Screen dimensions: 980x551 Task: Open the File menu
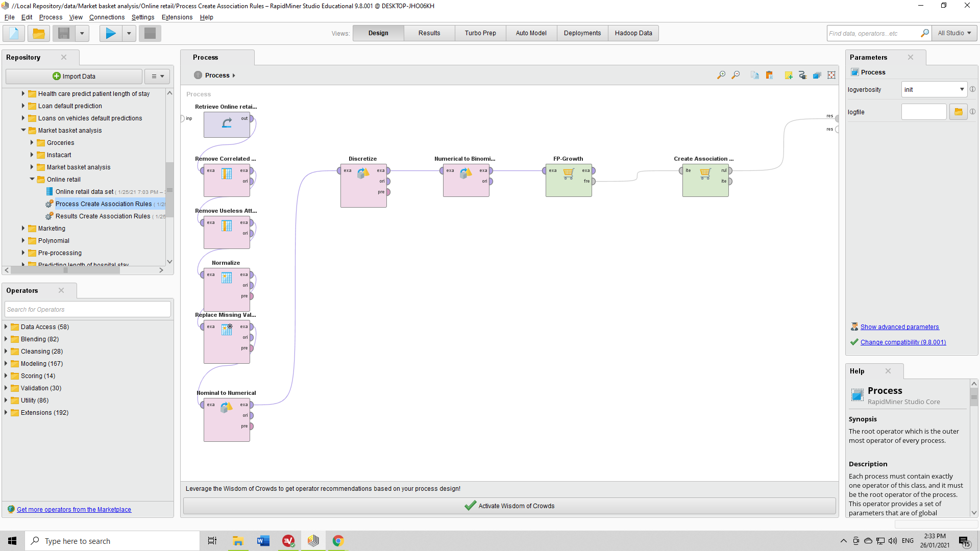pos(9,17)
